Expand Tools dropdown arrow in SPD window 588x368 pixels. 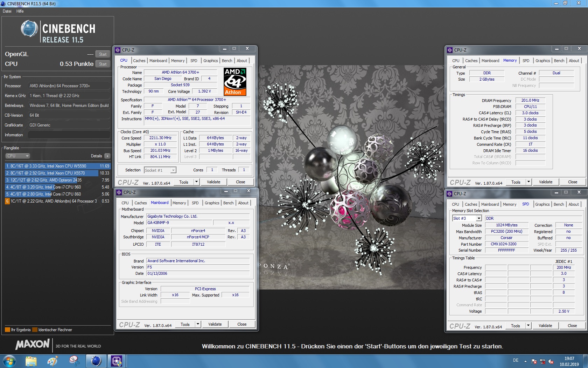528,326
